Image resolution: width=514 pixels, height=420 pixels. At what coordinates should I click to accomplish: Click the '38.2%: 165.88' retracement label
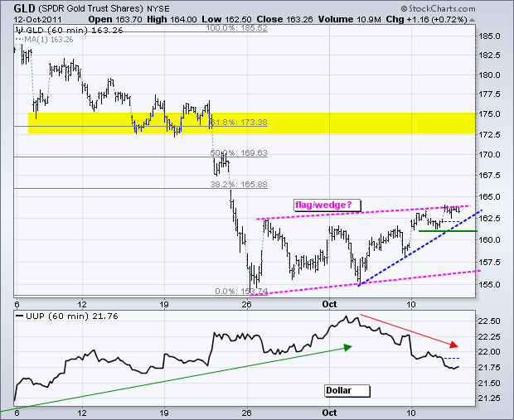tap(239, 185)
